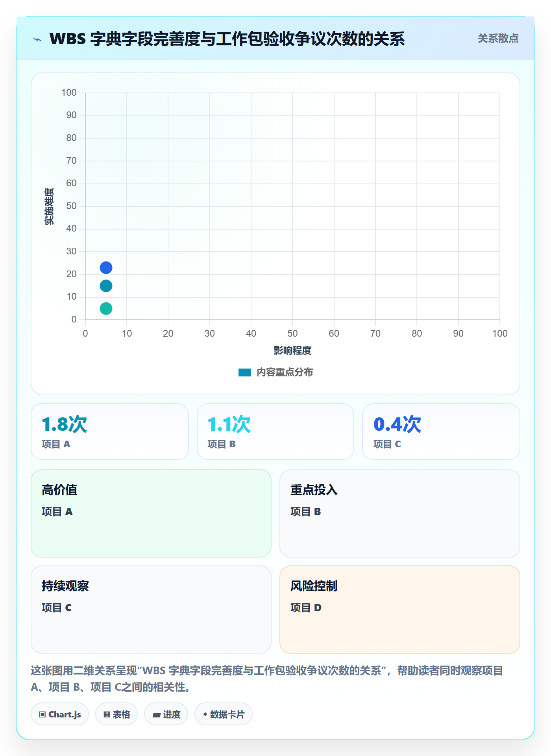This screenshot has height=756, width=551.
Task: Click the Chart.js tag chip
Action: 60,714
